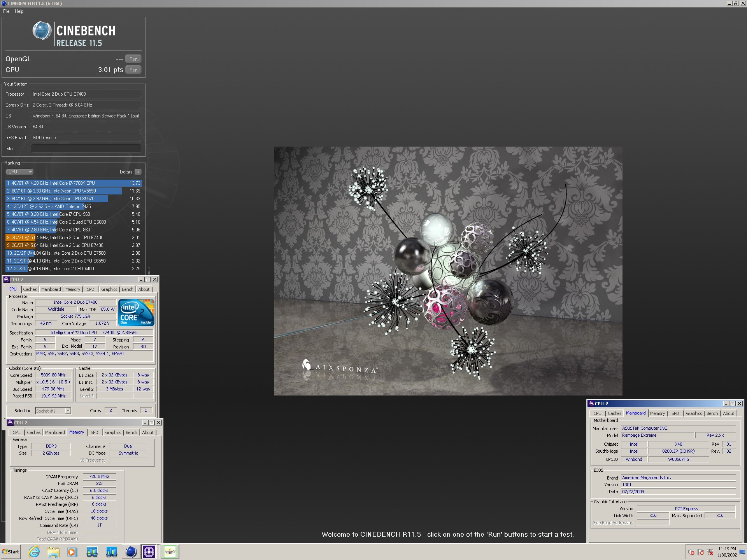
Task: Click Bus Speed value 479.98 MHz
Action: click(x=53, y=389)
